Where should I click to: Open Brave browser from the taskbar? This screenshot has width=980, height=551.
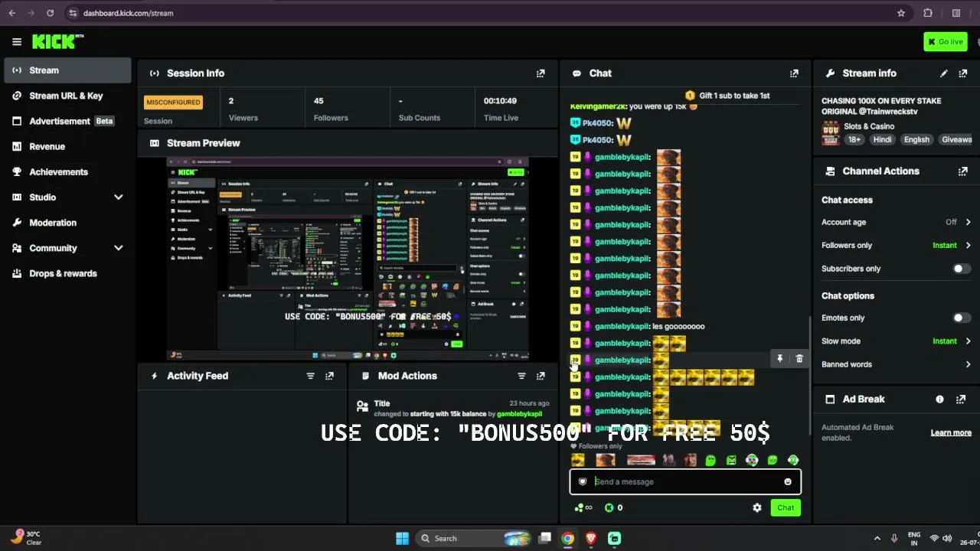[x=591, y=539]
